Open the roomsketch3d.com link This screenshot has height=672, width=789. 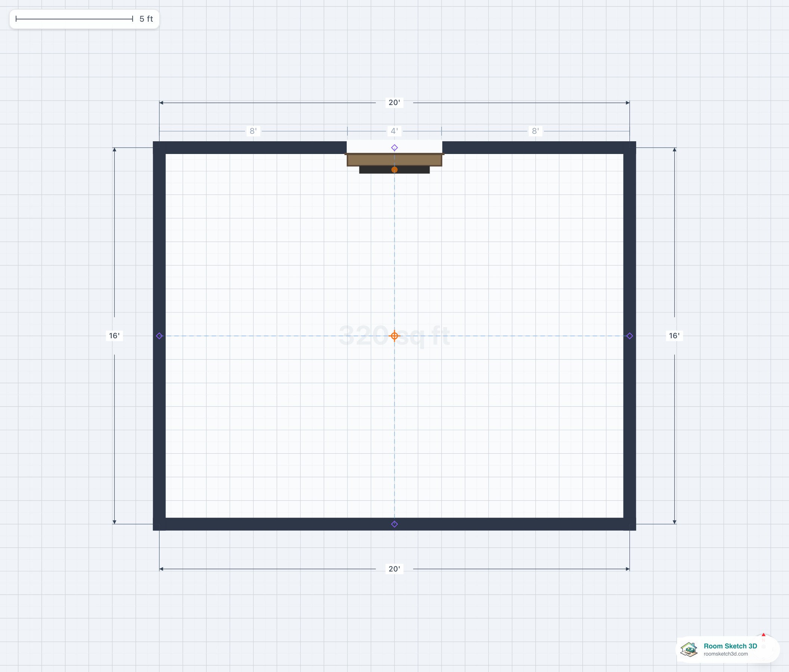click(726, 654)
